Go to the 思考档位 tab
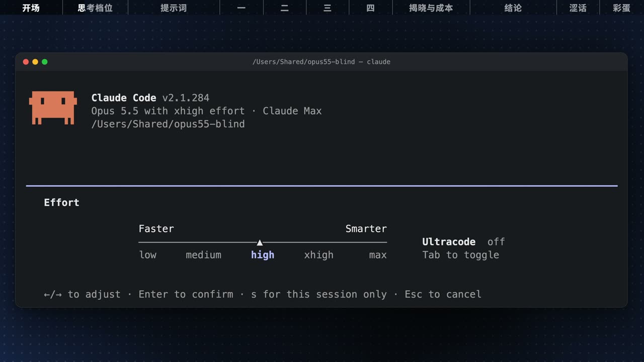Screen dimensions: 644x362 pos(95,8)
